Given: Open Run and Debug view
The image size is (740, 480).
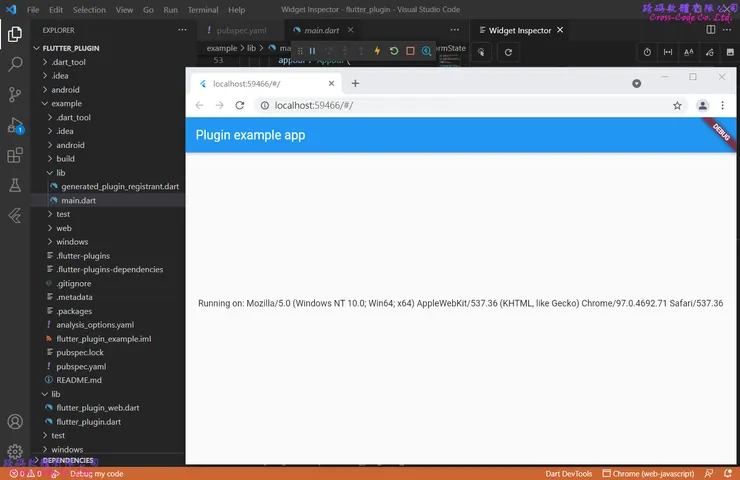Looking at the screenshot, I should [15, 125].
